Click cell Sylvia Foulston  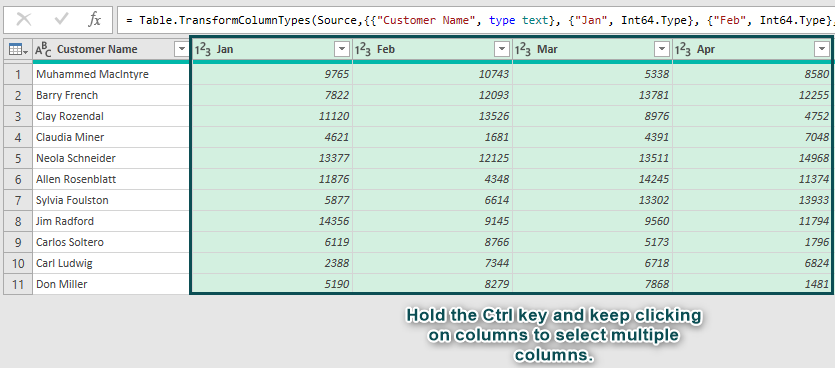[x=111, y=200]
